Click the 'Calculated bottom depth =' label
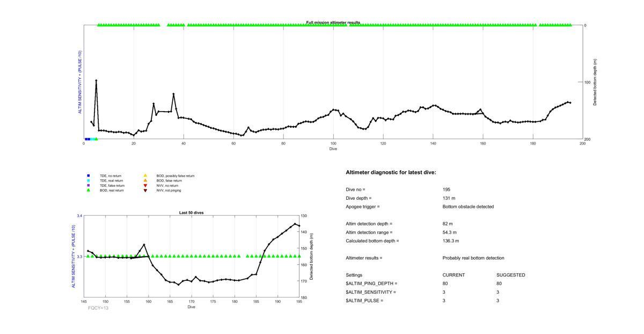Screen dimensions: 644x334 pyautogui.click(x=372, y=241)
